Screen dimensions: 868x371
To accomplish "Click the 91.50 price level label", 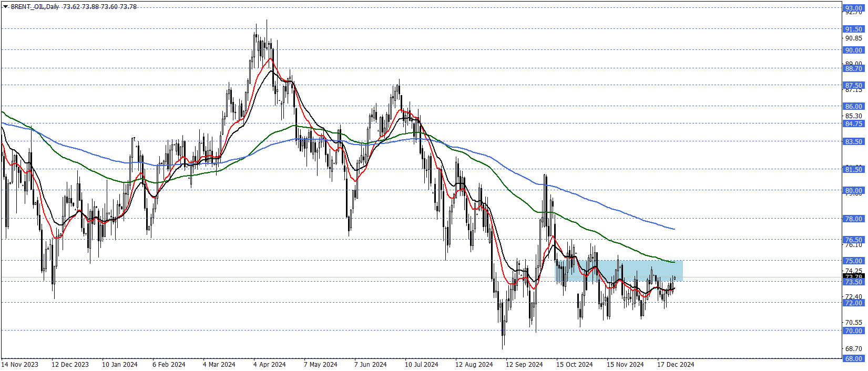I will pyautogui.click(x=854, y=29).
